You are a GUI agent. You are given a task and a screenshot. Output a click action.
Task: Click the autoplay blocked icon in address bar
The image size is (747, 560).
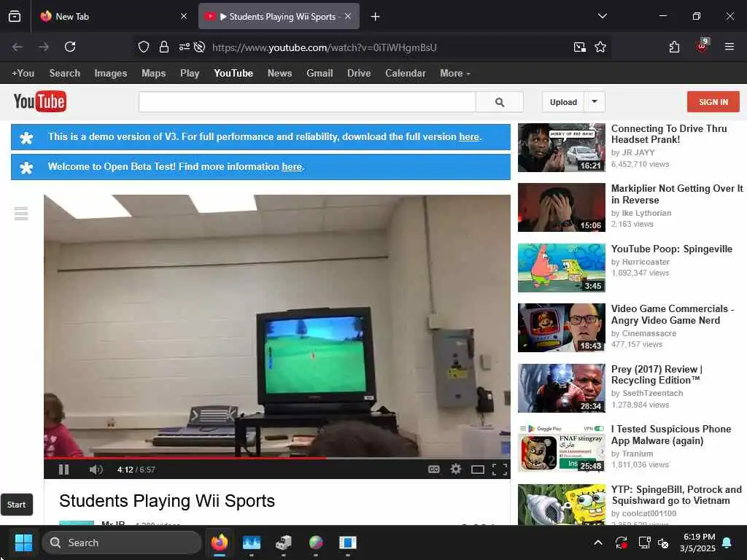200,47
